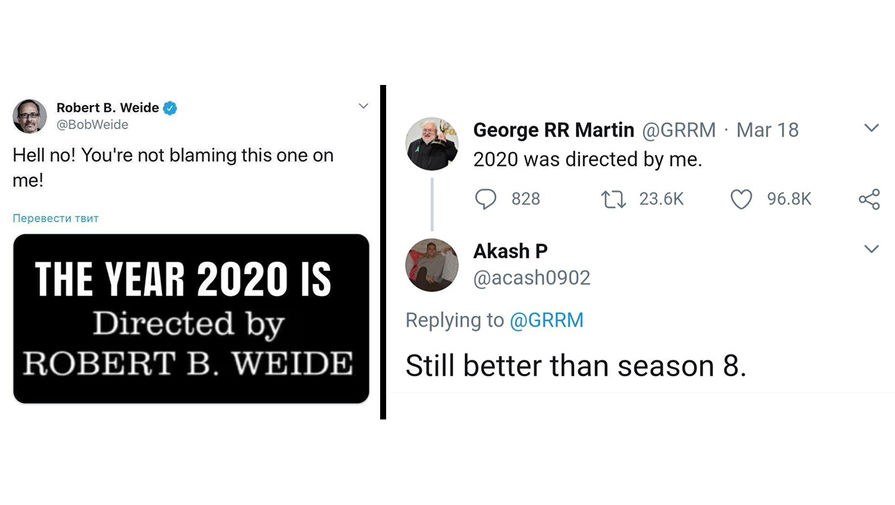This screenshot has height=505, width=895.
Task: Like George RR Martin's tweet with the heart icon
Action: tap(741, 199)
